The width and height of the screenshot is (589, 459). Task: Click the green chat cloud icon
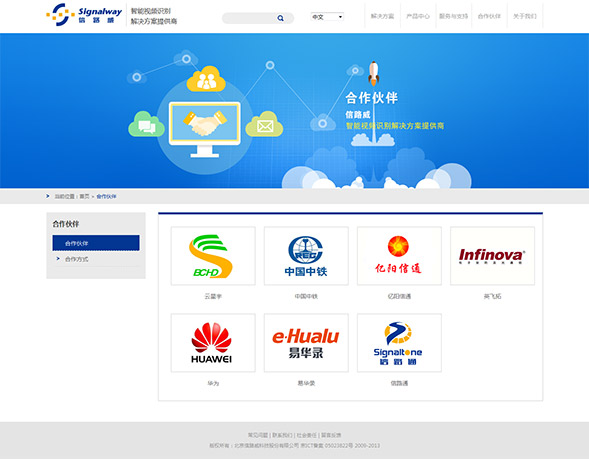[146, 124]
